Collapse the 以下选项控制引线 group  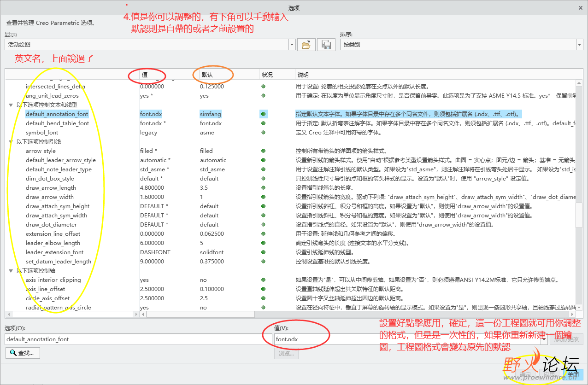pyautogui.click(x=11, y=142)
